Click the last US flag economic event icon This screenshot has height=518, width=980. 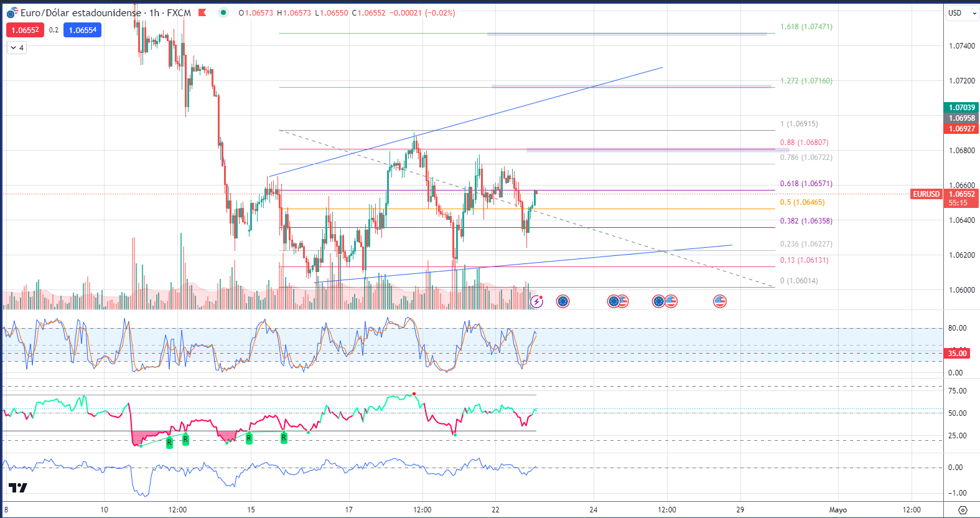pos(719,302)
